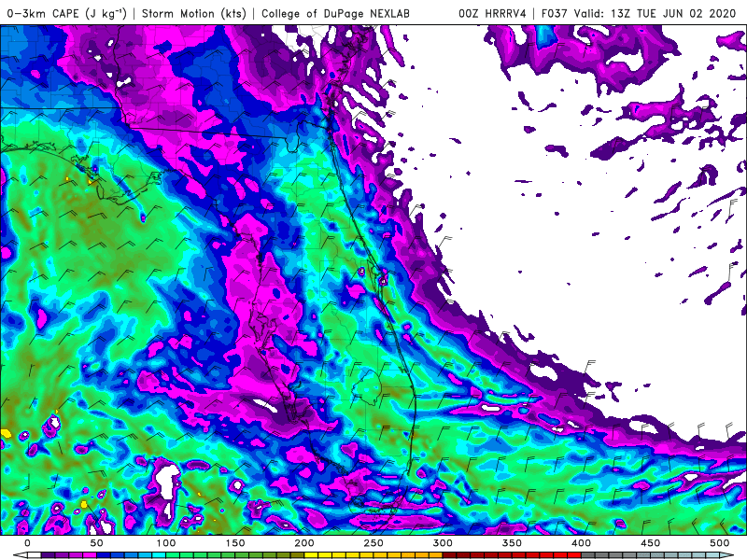This screenshot has height=560, width=747.
Task: Click the '100' tick label on color scale
Action: tap(166, 543)
